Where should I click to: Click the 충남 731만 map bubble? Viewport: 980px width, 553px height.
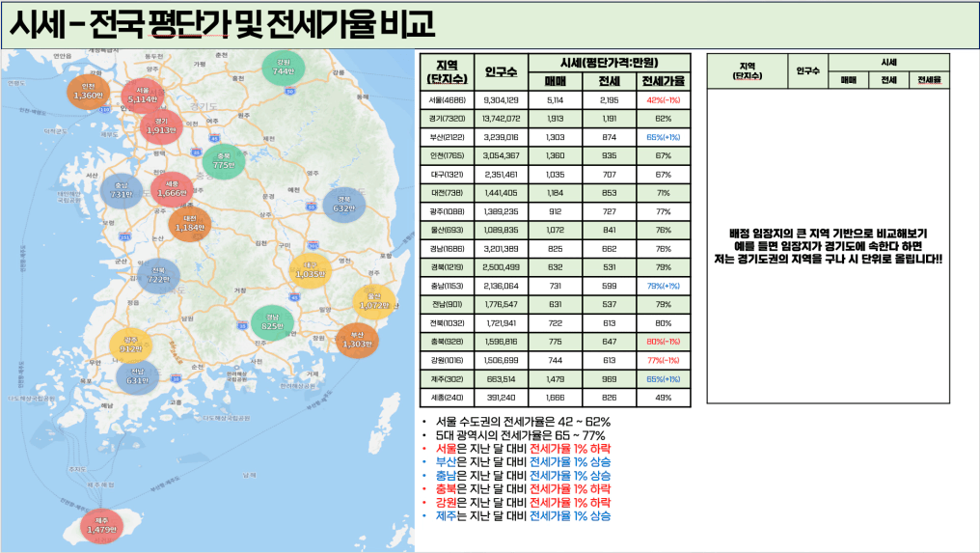pyautogui.click(x=122, y=191)
